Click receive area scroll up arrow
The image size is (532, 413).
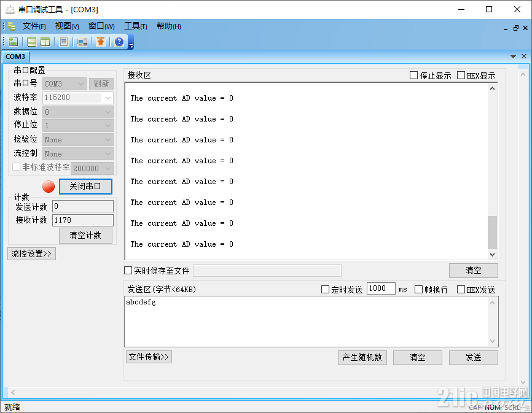492,88
